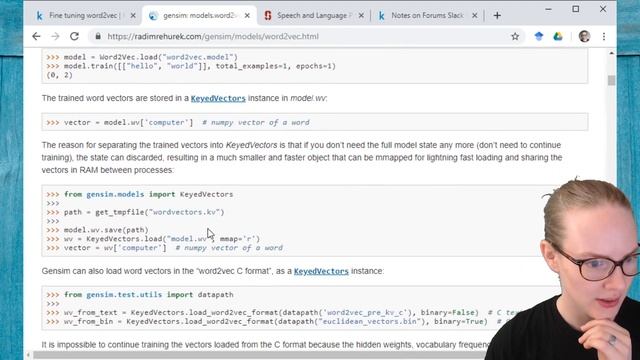Open the blue graduation-cap extension icon
This screenshot has height=360, width=640.
pos(539,36)
